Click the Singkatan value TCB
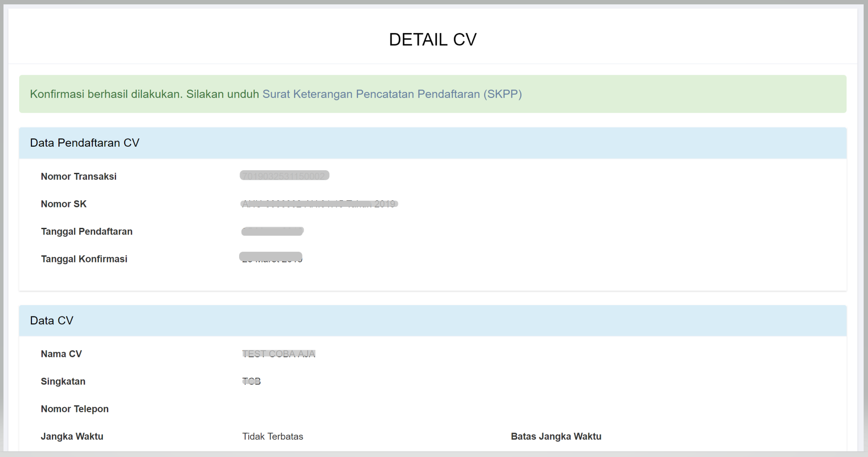 251,381
